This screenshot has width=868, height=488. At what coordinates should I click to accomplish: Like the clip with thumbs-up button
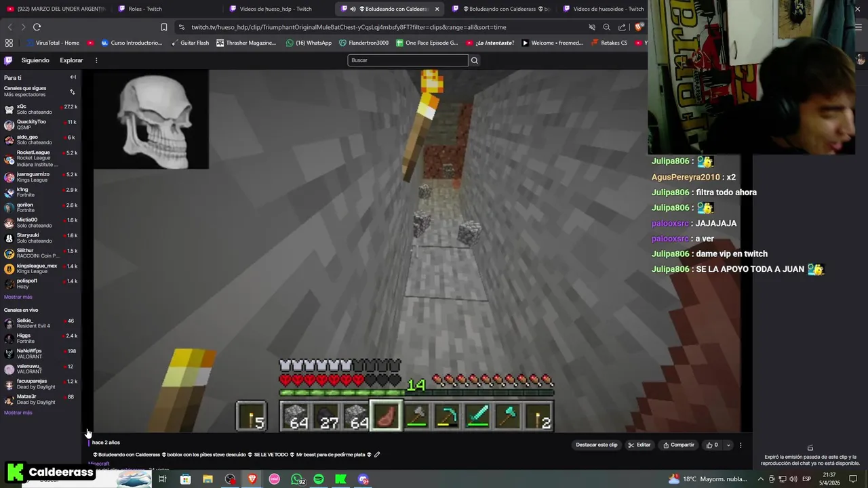pyautogui.click(x=712, y=445)
